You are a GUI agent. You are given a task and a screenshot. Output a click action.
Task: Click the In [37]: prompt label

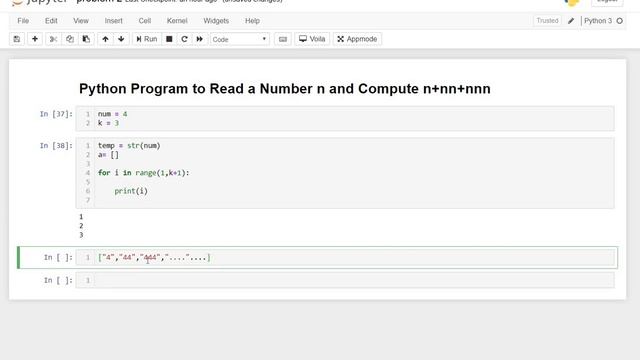tap(56, 114)
